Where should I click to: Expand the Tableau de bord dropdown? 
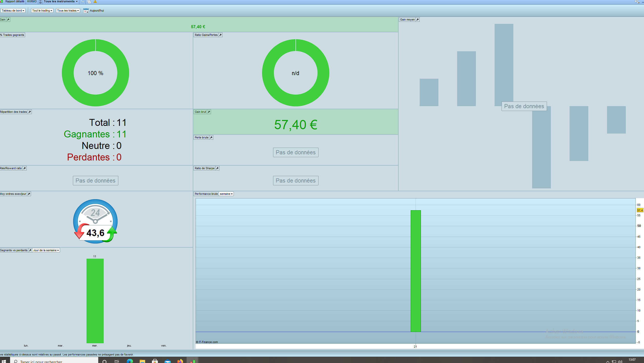[x=13, y=11]
